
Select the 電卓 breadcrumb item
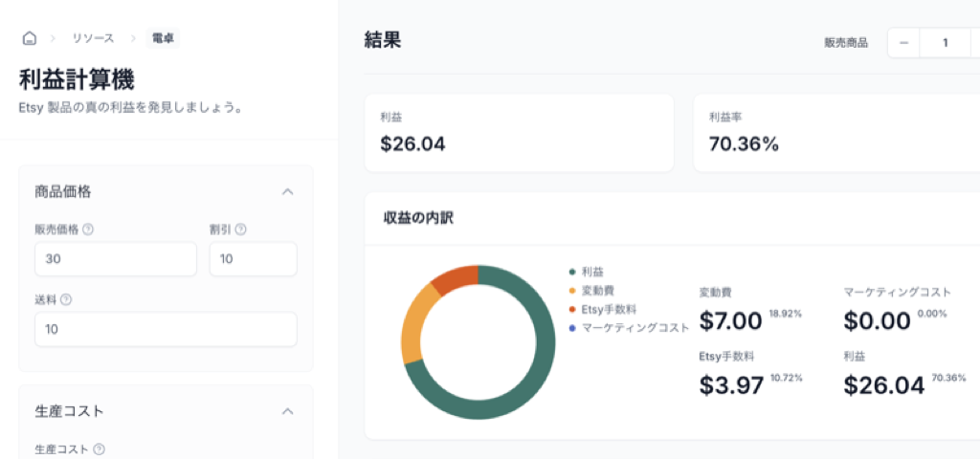[x=163, y=38]
